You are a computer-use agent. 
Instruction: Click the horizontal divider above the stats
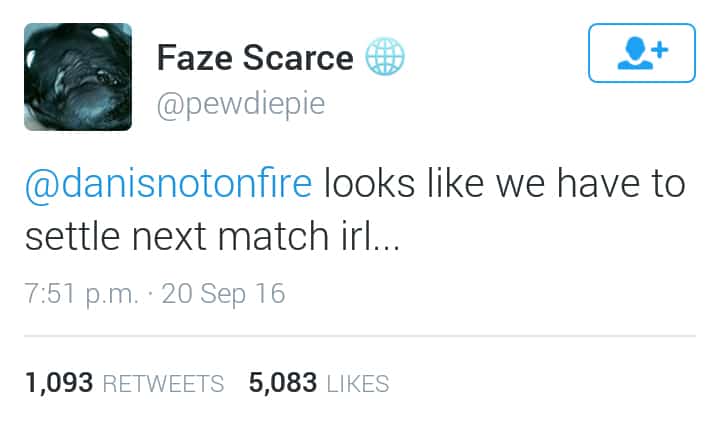coord(360,337)
